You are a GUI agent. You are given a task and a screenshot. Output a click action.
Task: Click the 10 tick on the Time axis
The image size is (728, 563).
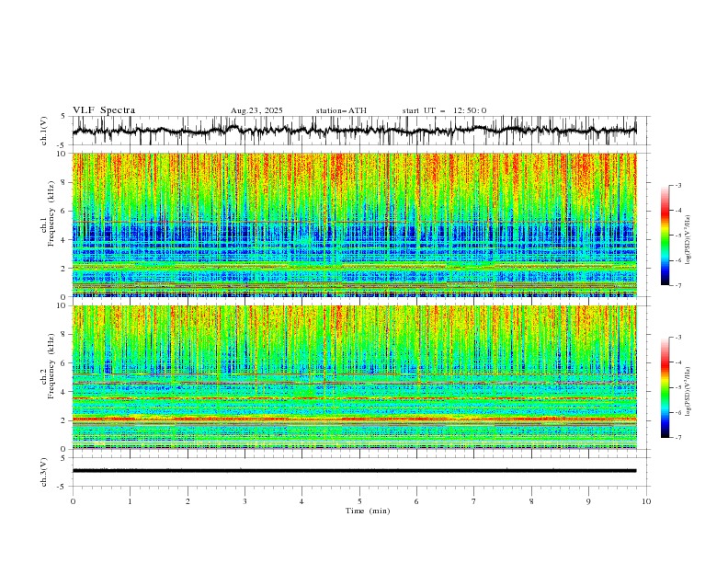coord(646,501)
